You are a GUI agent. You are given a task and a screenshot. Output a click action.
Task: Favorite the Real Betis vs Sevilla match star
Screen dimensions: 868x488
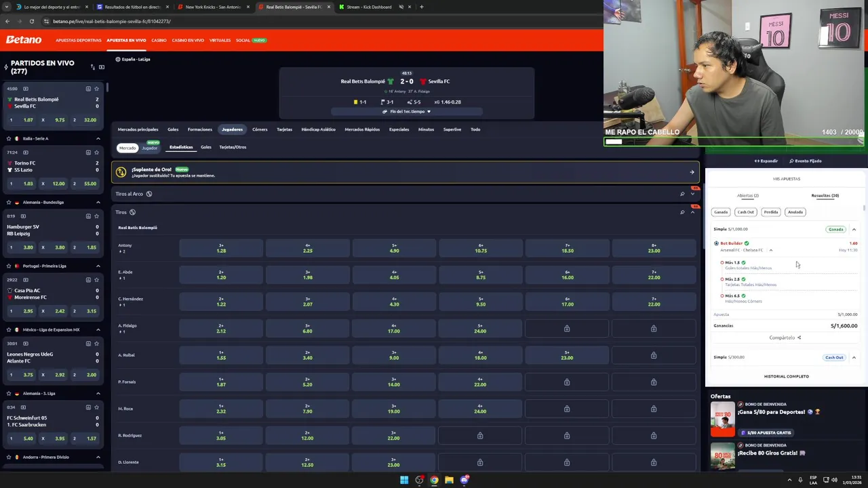pyautogui.click(x=96, y=89)
